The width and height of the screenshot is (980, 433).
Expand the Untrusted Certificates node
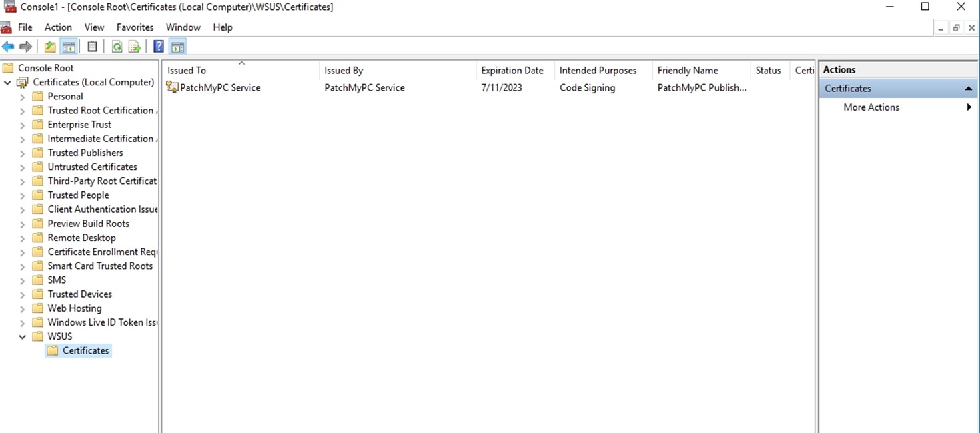click(x=22, y=167)
